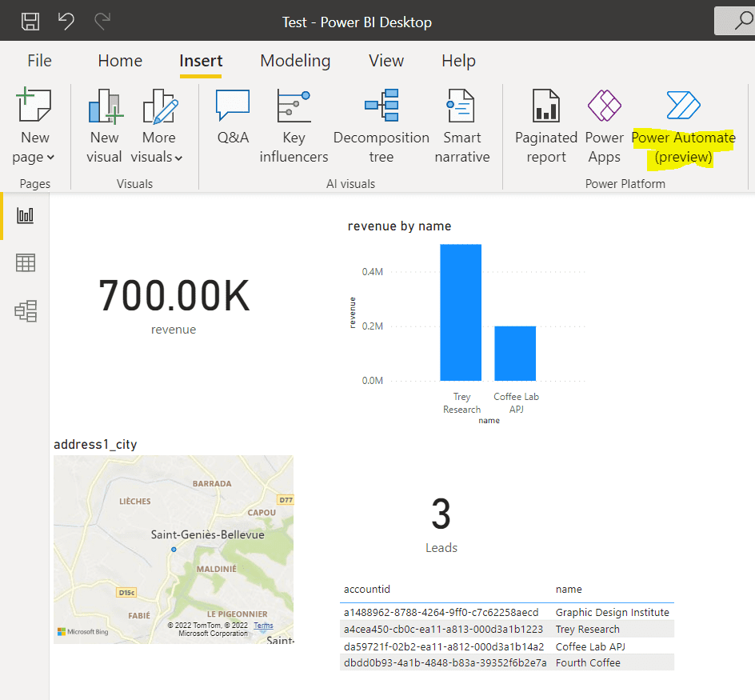The image size is (755, 700).
Task: Click the Save icon in title bar
Action: point(30,22)
